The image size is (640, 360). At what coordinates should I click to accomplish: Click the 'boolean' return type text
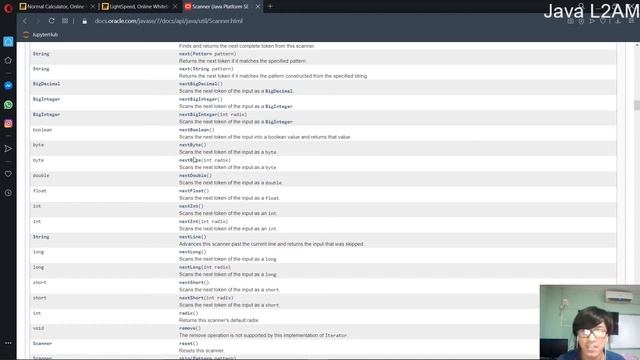pos(42,130)
